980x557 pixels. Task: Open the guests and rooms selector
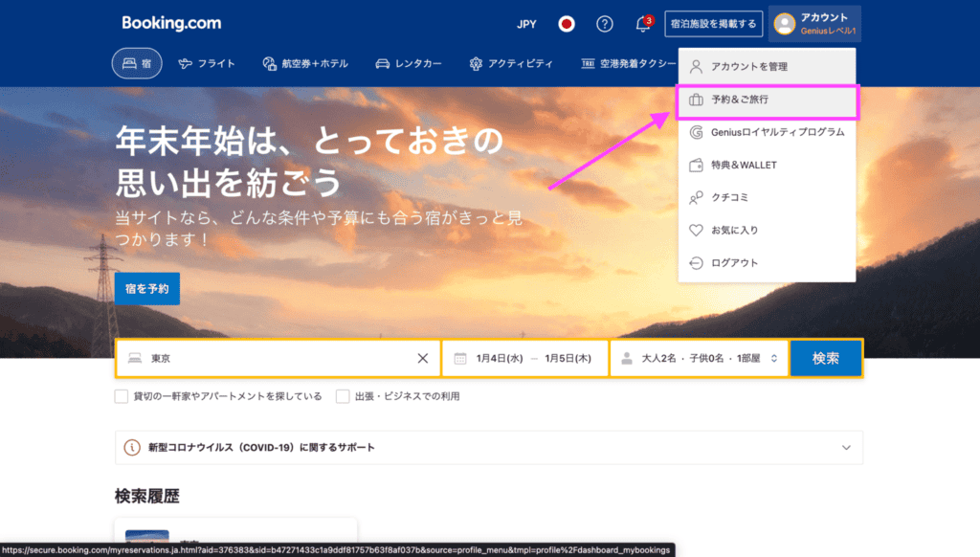[699, 358]
